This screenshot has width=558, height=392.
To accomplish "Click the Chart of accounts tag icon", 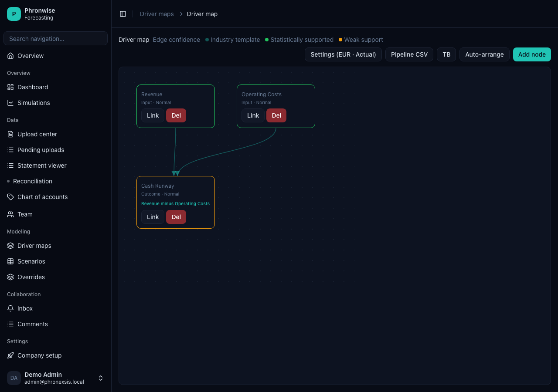I will pos(10,197).
